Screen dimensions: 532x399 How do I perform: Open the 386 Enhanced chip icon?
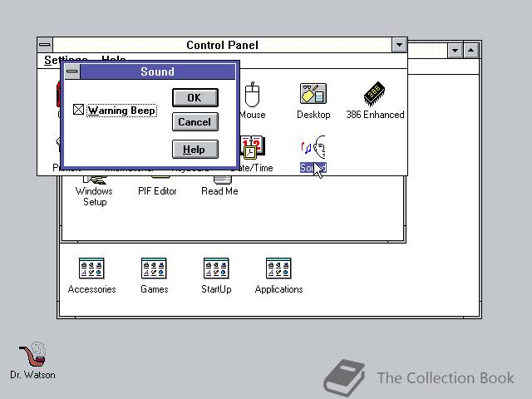[375, 94]
